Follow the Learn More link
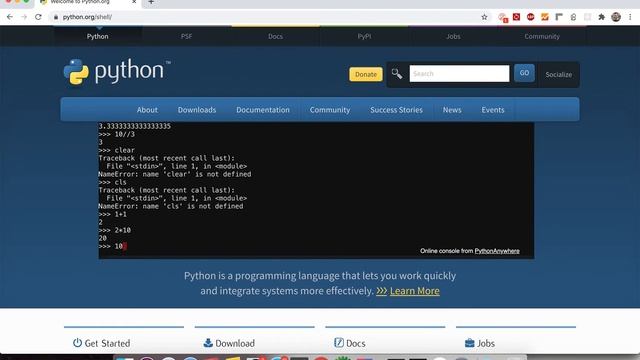This screenshot has height=360, width=640. click(x=415, y=291)
